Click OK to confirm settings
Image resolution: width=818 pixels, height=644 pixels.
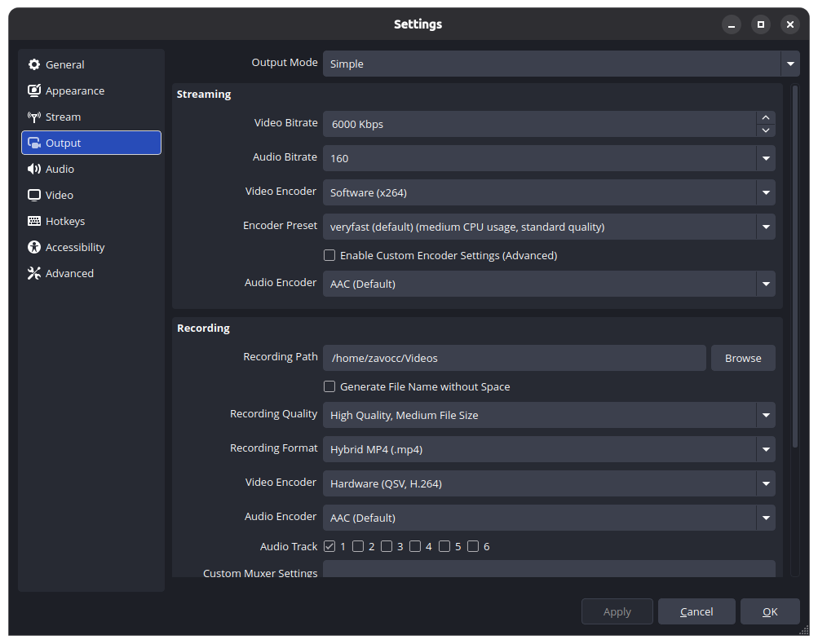(770, 611)
